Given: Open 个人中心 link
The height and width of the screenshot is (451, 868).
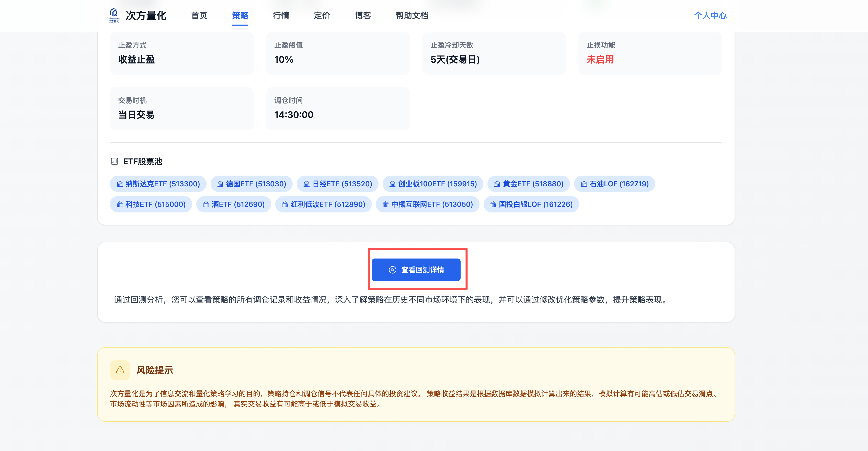Looking at the screenshot, I should [710, 16].
